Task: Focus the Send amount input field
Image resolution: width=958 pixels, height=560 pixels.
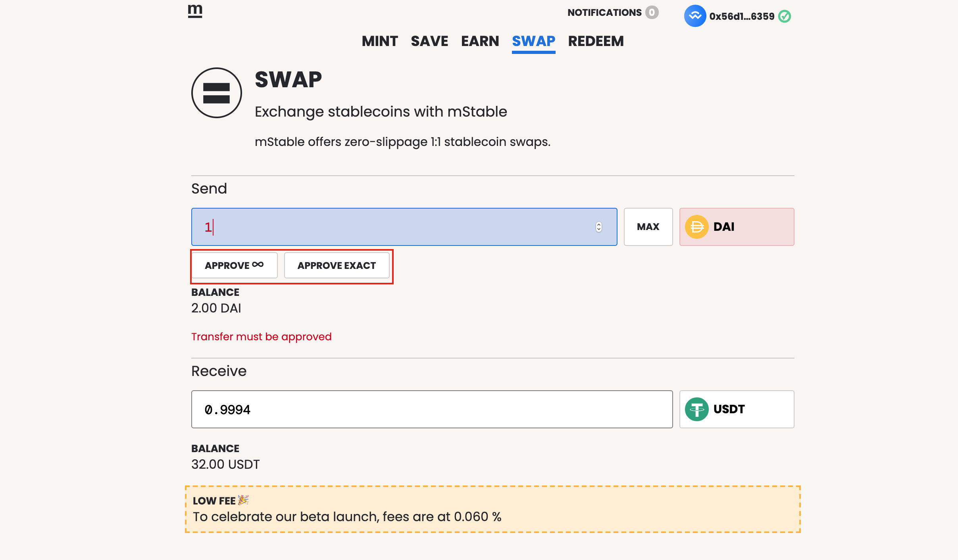Action: point(397,227)
